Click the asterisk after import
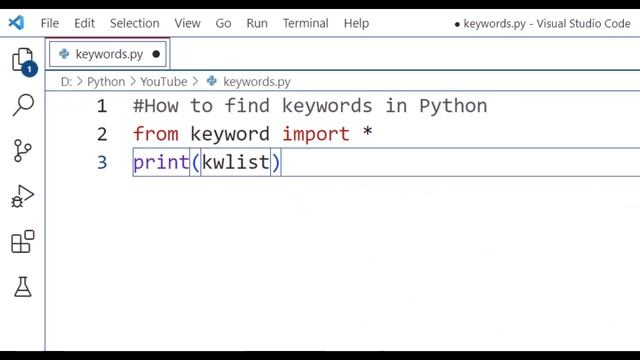Screen dimensions: 640x360 pos(367,133)
